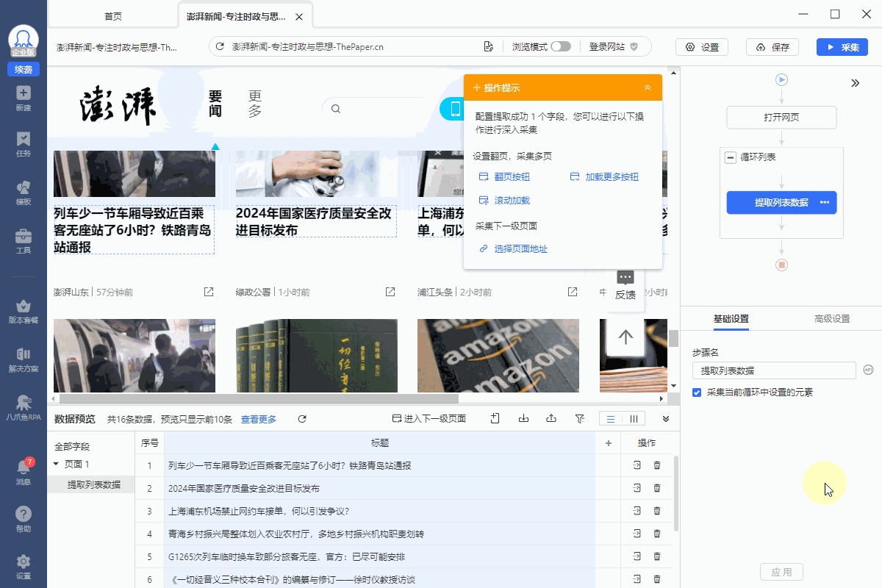
Task: Switch to horizontal rows view icon
Action: point(611,419)
